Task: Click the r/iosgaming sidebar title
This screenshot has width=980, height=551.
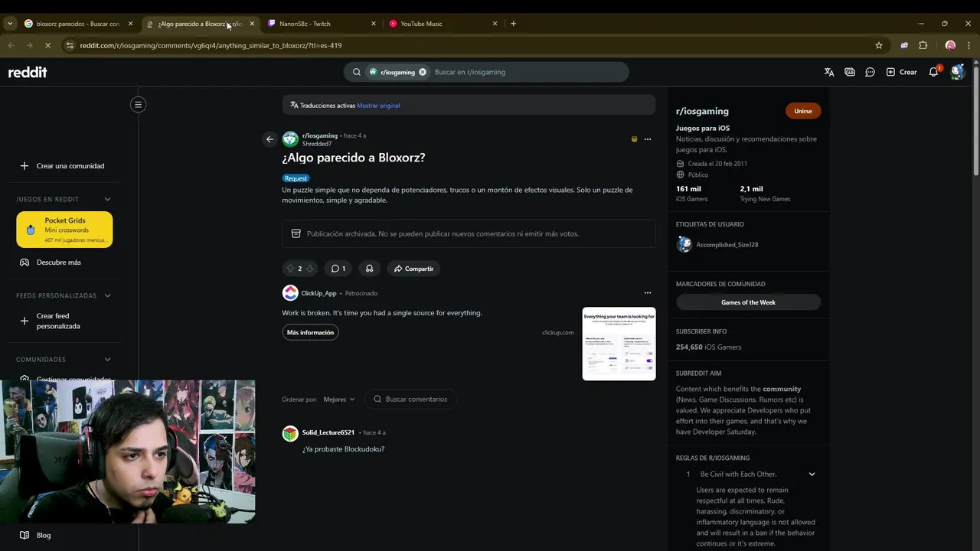Action: [702, 111]
